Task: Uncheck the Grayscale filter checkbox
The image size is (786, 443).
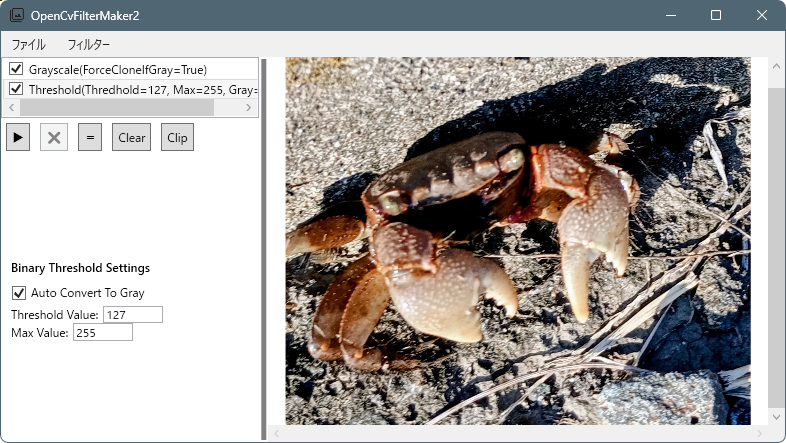Action: [x=16, y=69]
